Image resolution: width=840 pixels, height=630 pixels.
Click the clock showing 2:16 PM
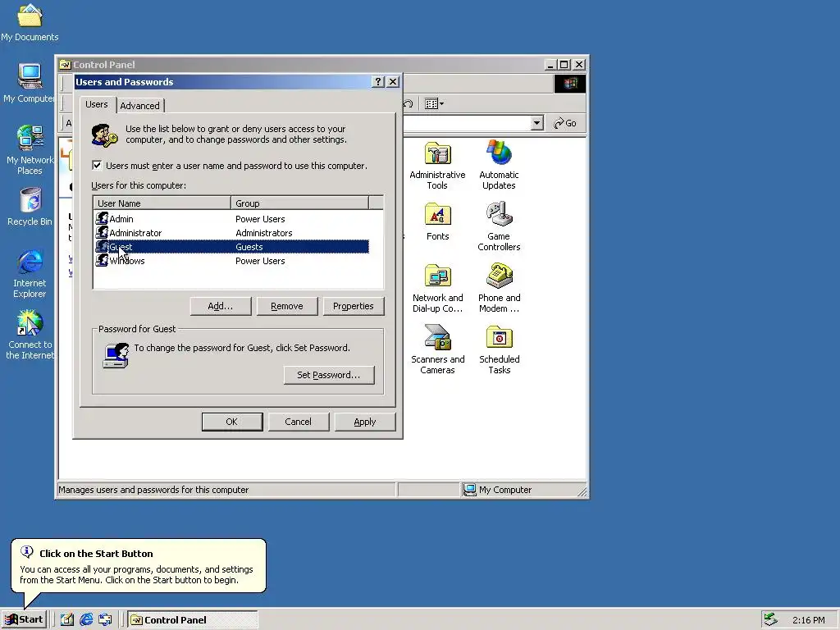[808, 620]
